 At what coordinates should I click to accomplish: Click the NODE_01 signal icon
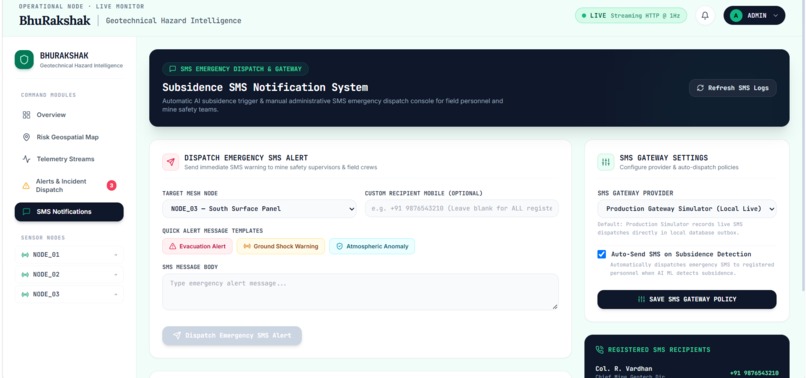[x=25, y=255]
